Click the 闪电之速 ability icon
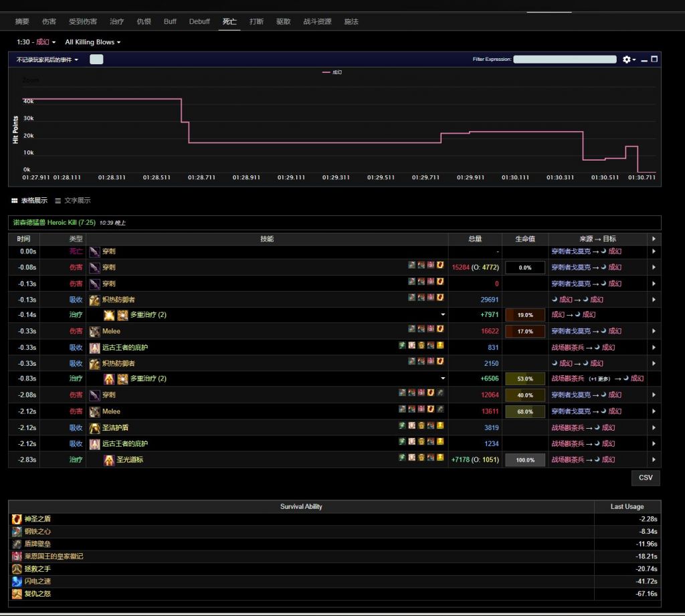685x616 pixels. [x=17, y=581]
